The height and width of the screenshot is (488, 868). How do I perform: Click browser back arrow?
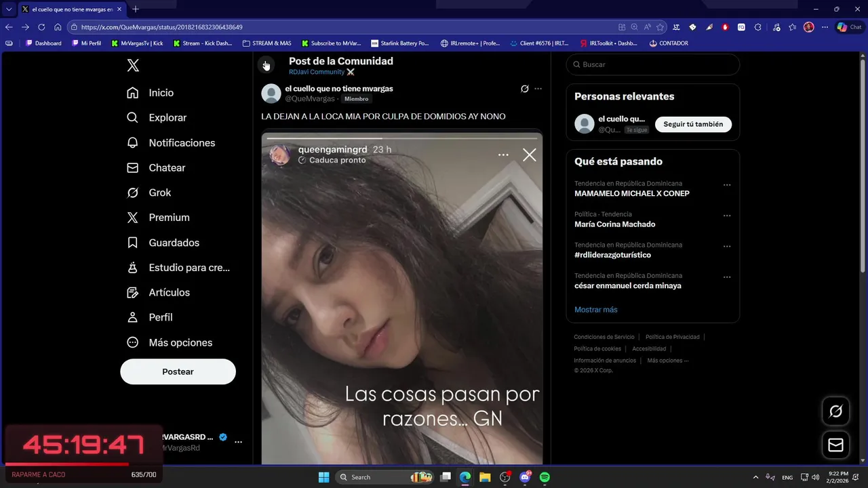[9, 27]
